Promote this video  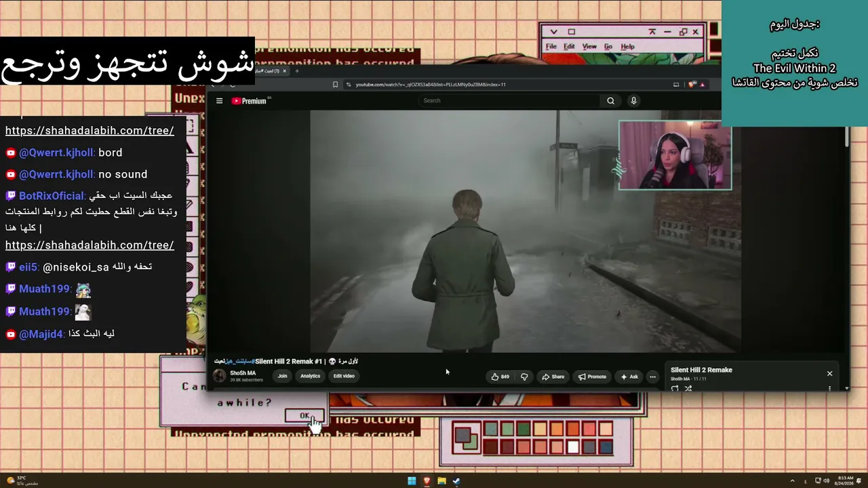[x=592, y=377]
